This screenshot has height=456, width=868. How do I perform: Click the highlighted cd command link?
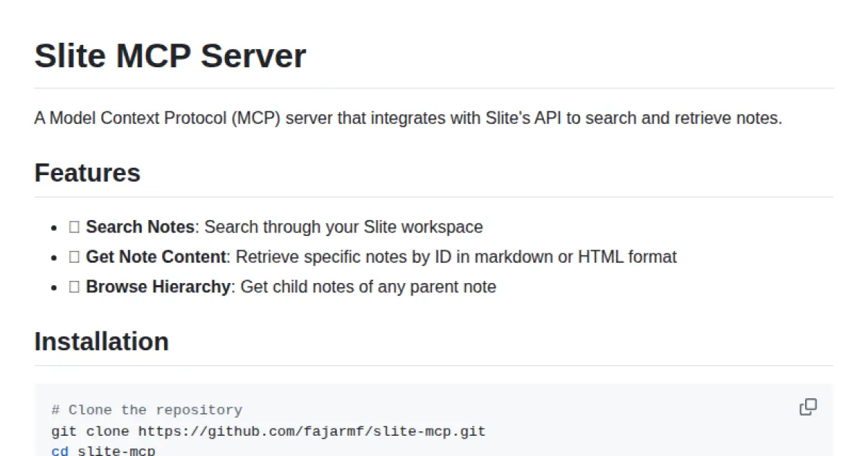point(59,449)
